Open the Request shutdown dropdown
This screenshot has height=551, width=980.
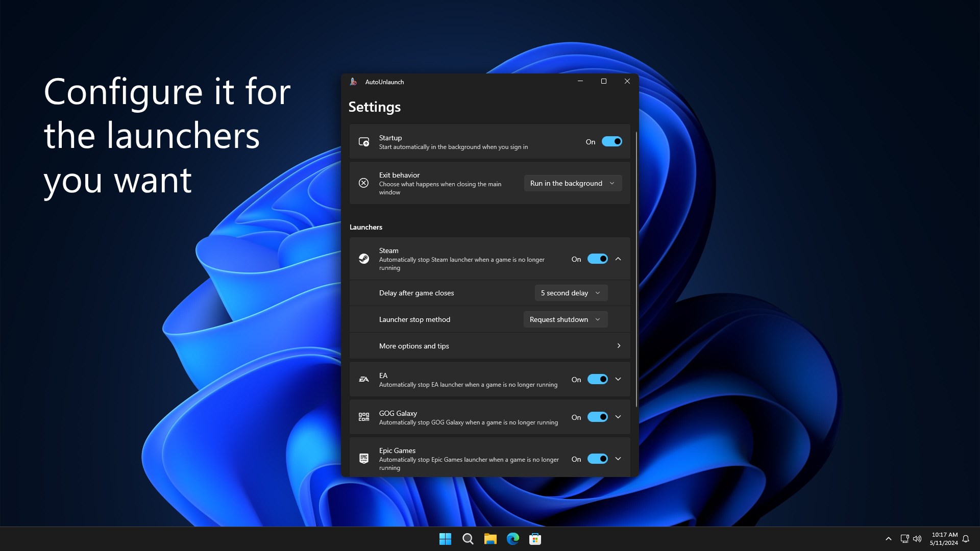(565, 319)
